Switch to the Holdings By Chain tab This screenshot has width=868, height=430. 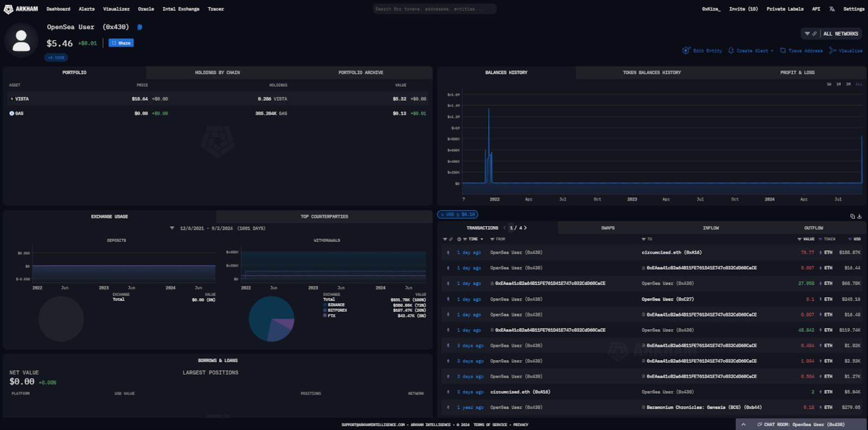[217, 73]
